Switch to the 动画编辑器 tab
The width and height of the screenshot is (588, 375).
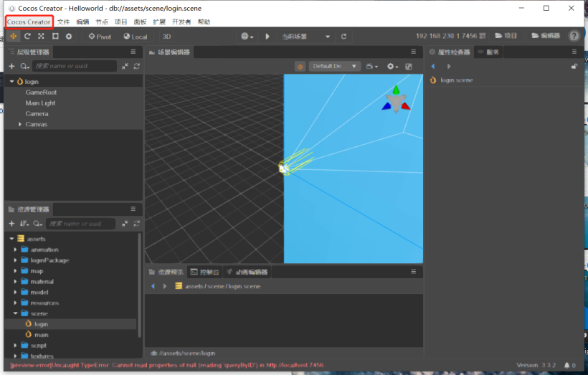coord(247,272)
